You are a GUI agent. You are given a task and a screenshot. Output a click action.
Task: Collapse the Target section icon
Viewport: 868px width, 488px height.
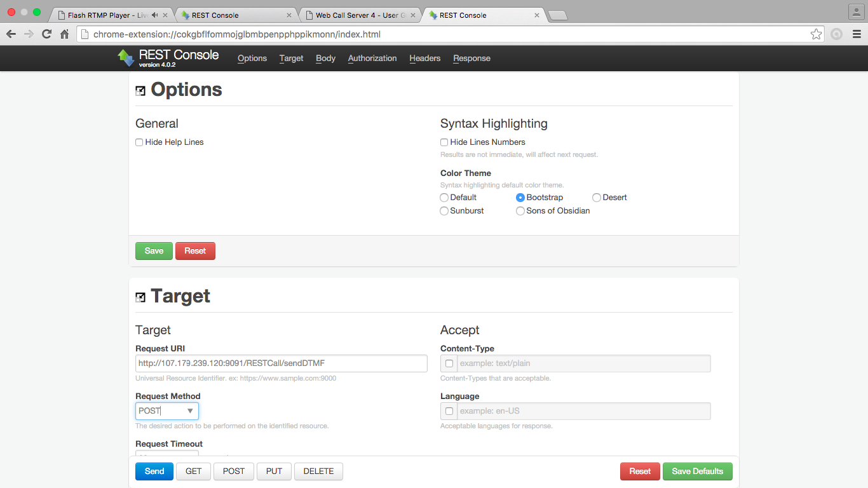(140, 297)
